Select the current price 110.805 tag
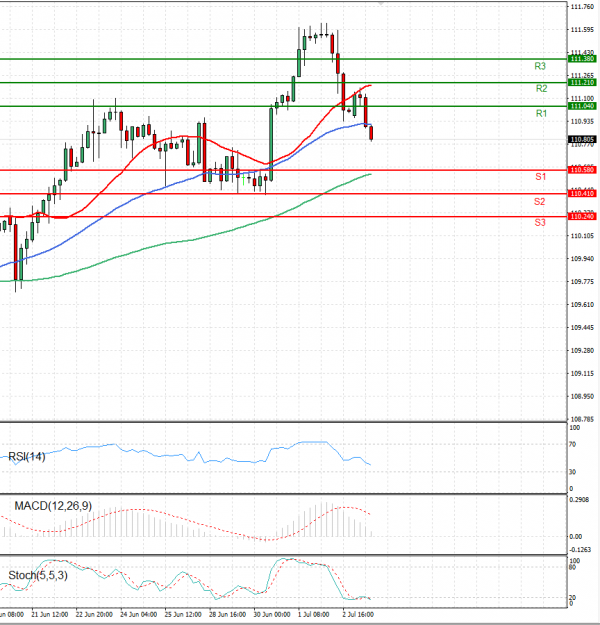 point(582,140)
